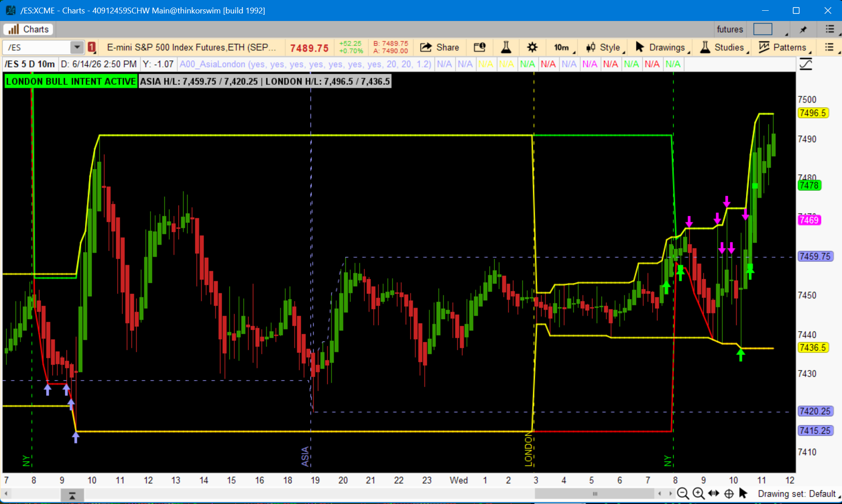Image resolution: width=842 pixels, height=504 pixels.
Task: Click the A00_AsiaLondon study label
Action: [305, 64]
